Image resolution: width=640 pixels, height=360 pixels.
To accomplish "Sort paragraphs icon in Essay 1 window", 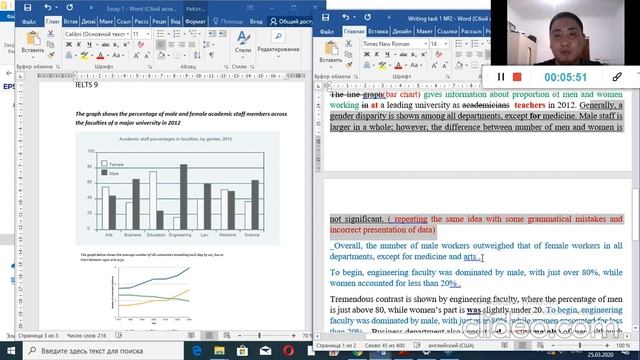I will (x=197, y=55).
